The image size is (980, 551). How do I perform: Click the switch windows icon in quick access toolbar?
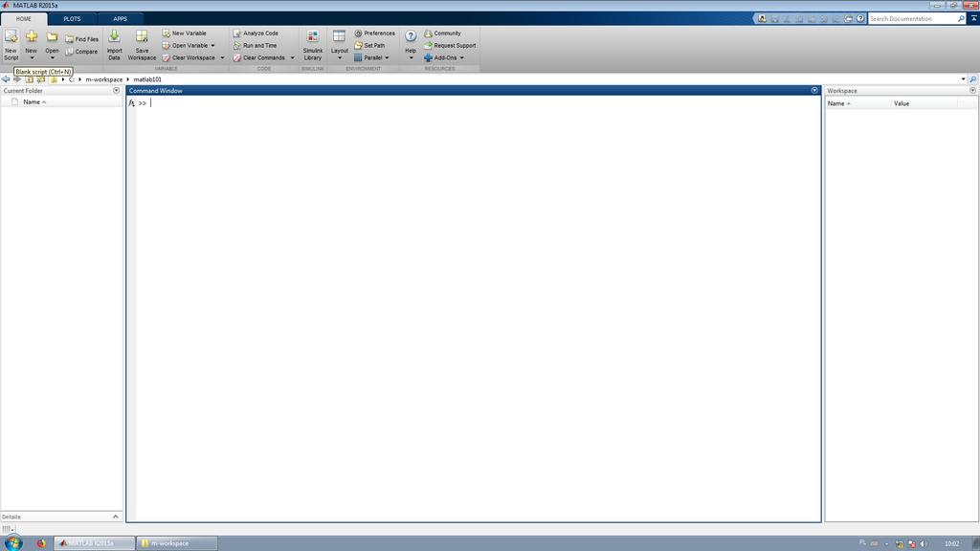848,19
